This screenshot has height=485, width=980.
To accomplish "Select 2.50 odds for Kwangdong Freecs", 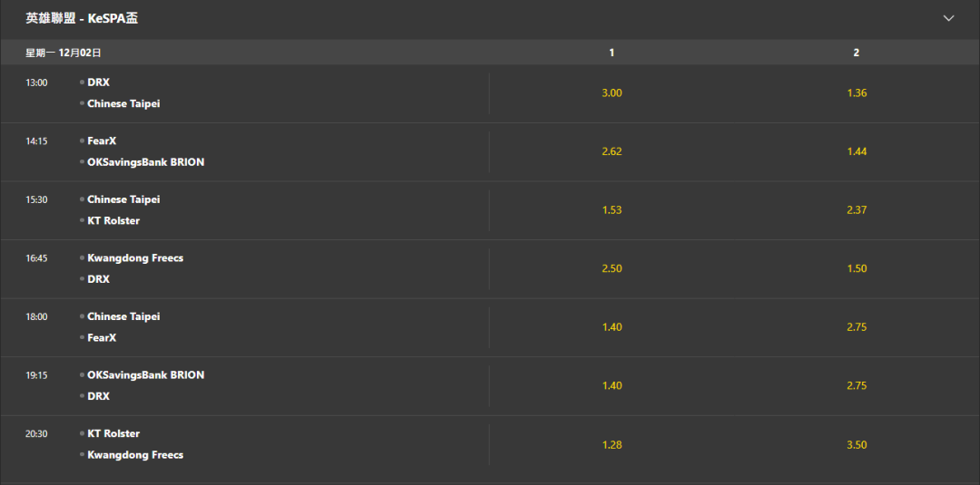I will (x=612, y=268).
